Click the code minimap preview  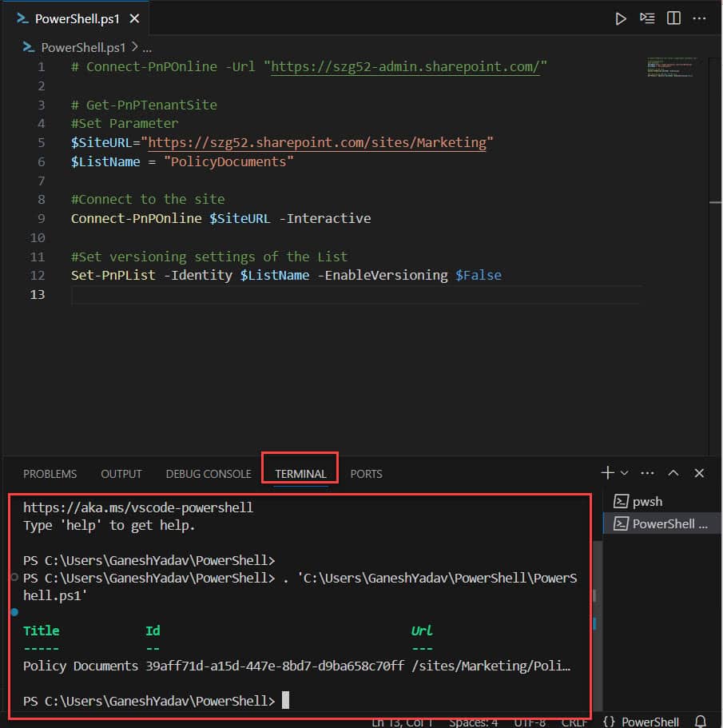(x=670, y=68)
